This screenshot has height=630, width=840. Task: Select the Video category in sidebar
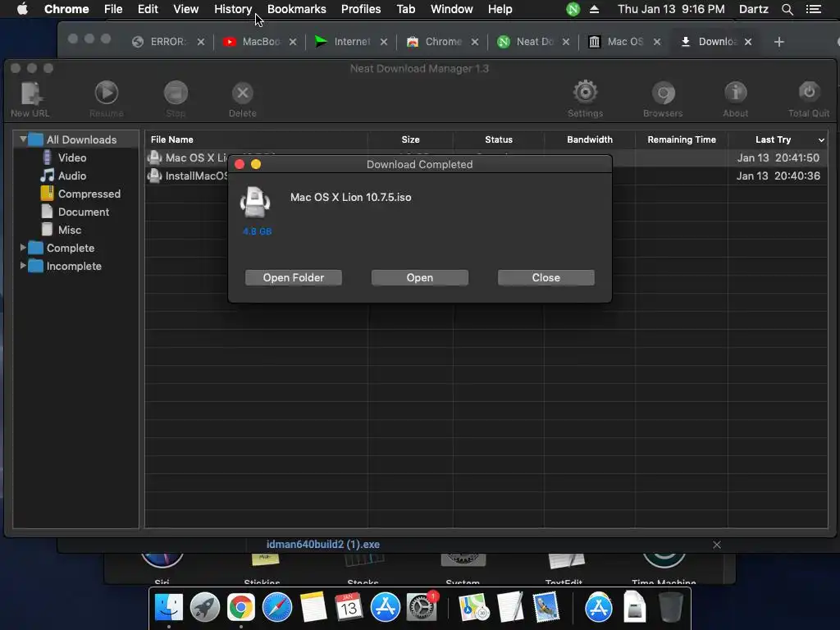pos(72,157)
